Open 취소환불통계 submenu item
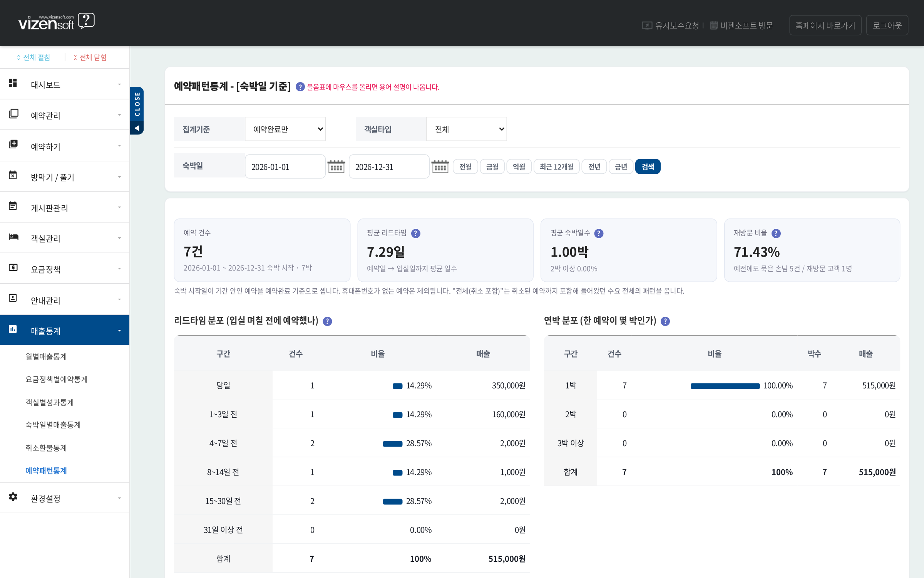Screen dimensions: 924x578 coord(46,448)
